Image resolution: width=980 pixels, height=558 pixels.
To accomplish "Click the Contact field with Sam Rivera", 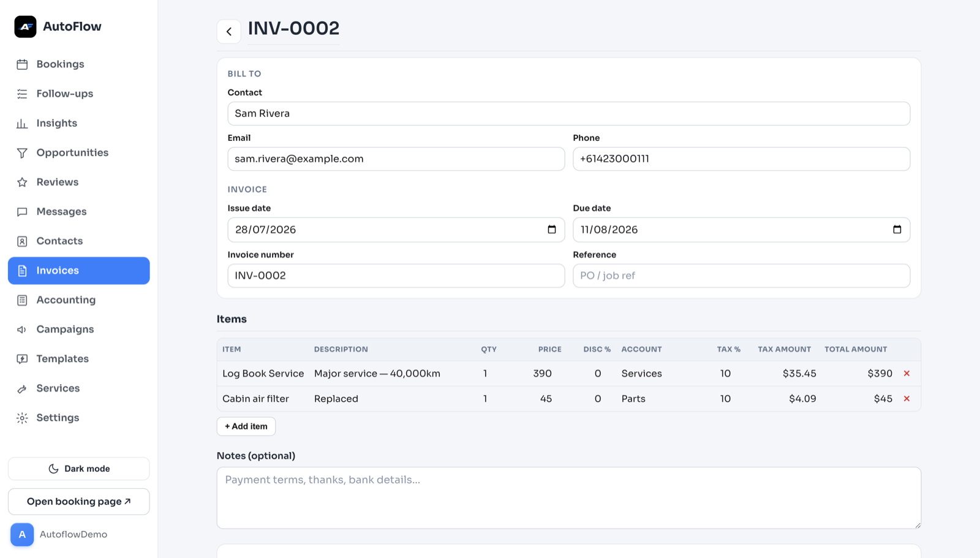I will (x=568, y=113).
